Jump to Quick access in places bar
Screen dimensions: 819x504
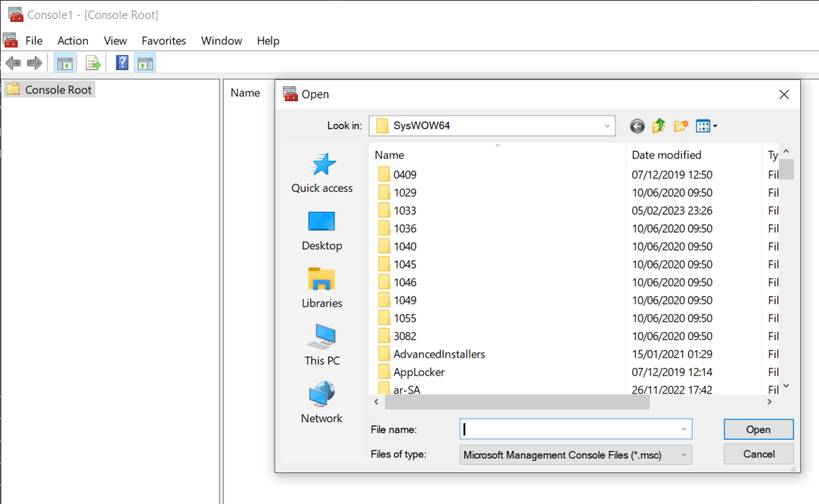coord(322,173)
